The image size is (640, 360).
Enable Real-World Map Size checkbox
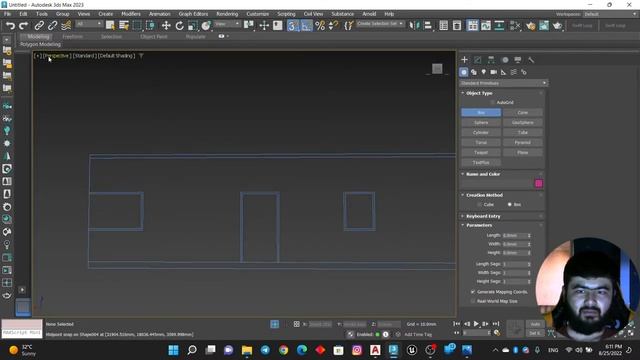point(473,301)
